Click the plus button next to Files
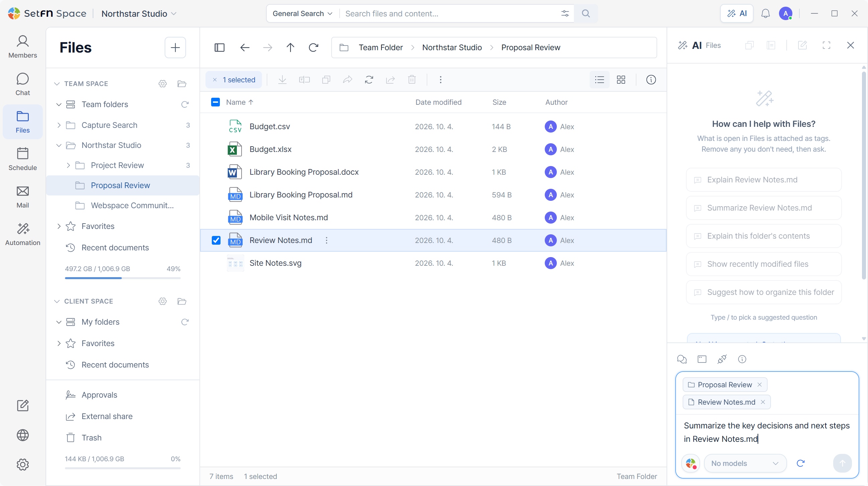Image resolution: width=868 pixels, height=486 pixels. click(x=175, y=48)
